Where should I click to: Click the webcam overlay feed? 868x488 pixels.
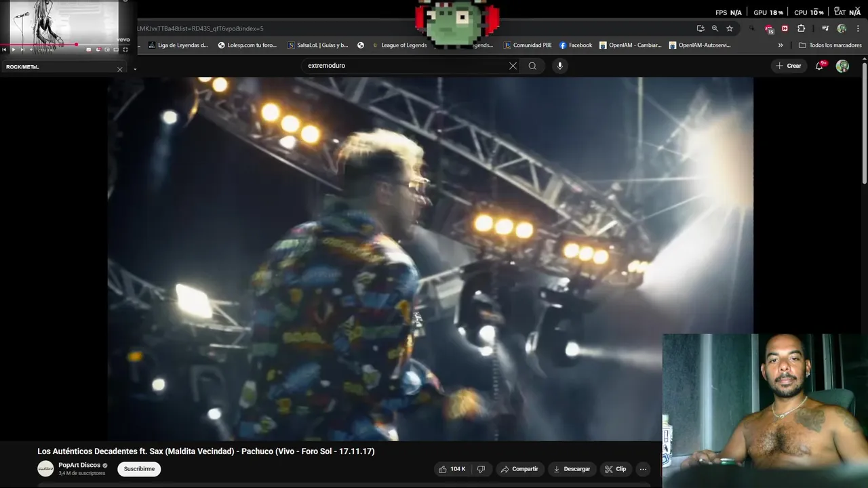[x=765, y=411]
